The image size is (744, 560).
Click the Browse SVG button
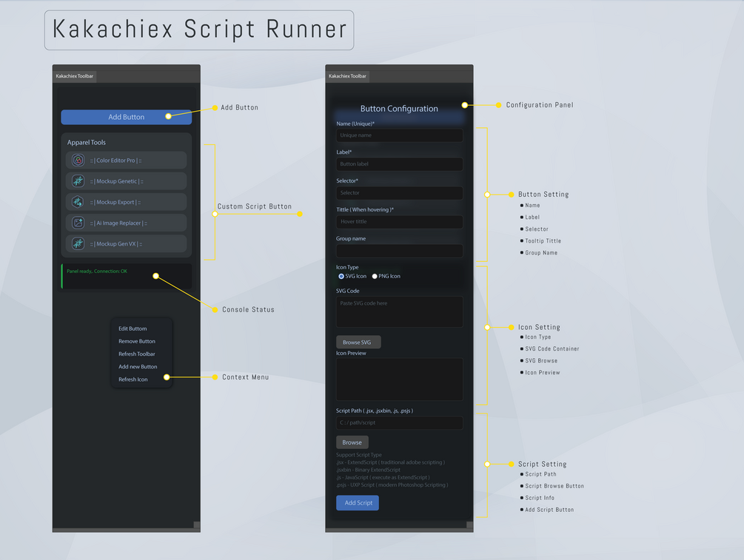[x=358, y=343]
